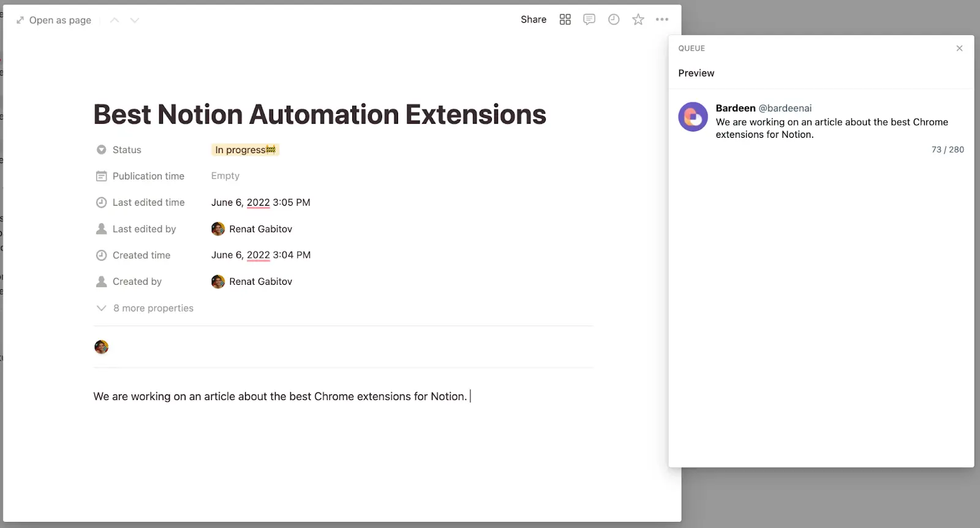Click the Publication time calendar icon

pyautogui.click(x=102, y=176)
